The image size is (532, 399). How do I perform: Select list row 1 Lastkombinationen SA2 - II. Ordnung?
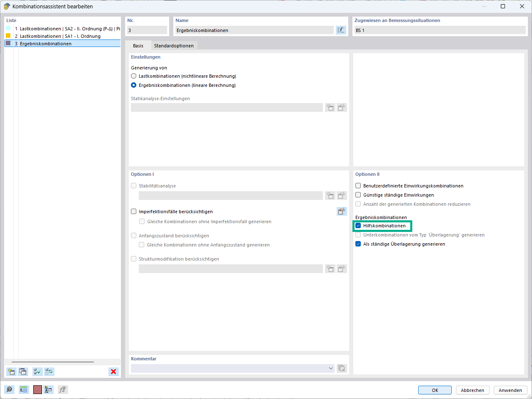(x=62, y=29)
